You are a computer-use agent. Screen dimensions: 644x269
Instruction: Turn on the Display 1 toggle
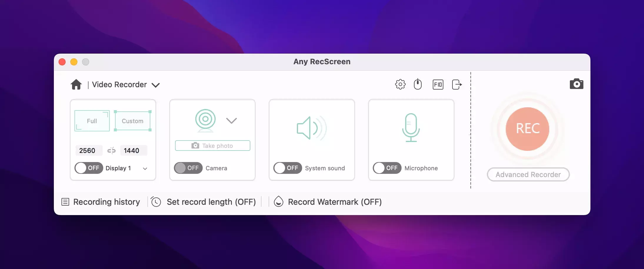(x=89, y=168)
